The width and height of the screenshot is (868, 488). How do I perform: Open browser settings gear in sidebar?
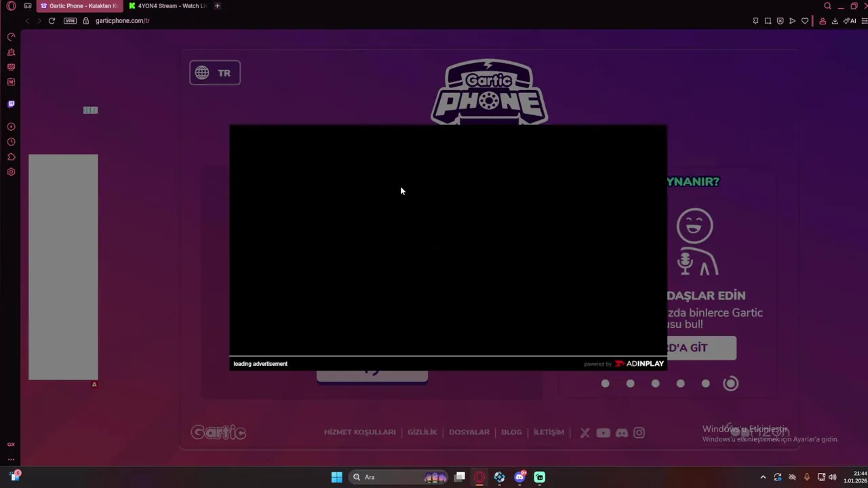[11, 172]
